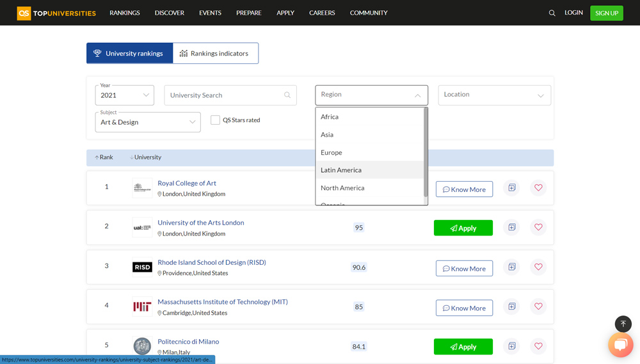
Task: Favorite MIT with heart icon
Action: pos(538,306)
